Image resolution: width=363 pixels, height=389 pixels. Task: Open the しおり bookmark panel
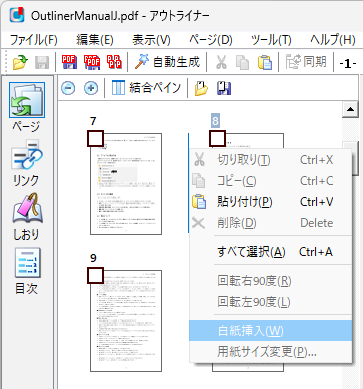(x=27, y=217)
